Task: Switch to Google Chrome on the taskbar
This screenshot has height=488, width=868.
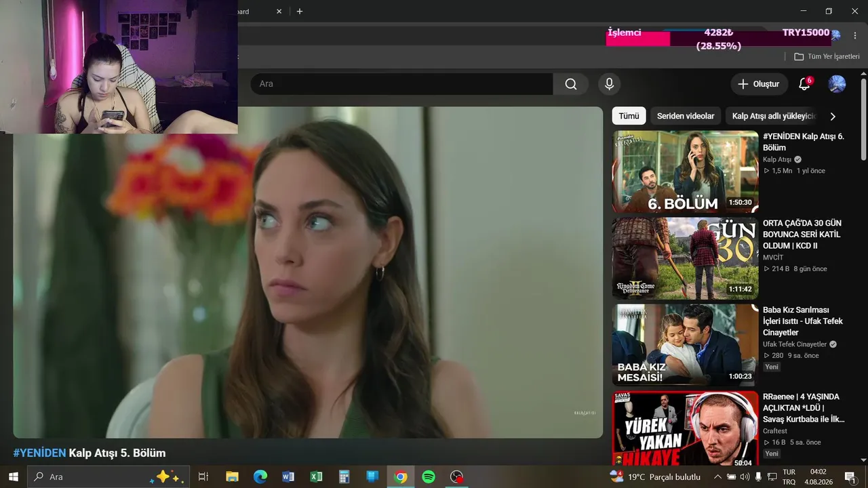Action: (x=401, y=476)
